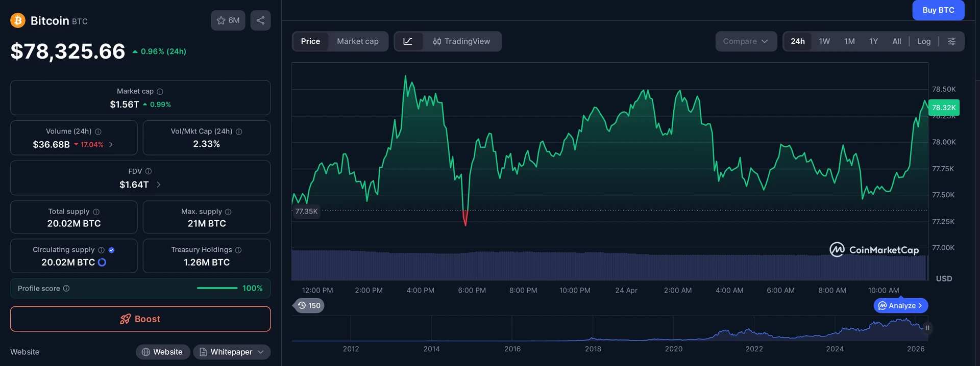
Task: Click the Total supply info icon
Action: pos(96,212)
